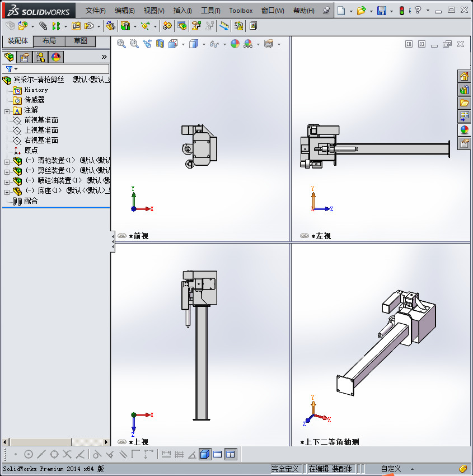This screenshot has width=473, height=476.
Task: Open the 视图(V) menu
Action: [x=154, y=11]
